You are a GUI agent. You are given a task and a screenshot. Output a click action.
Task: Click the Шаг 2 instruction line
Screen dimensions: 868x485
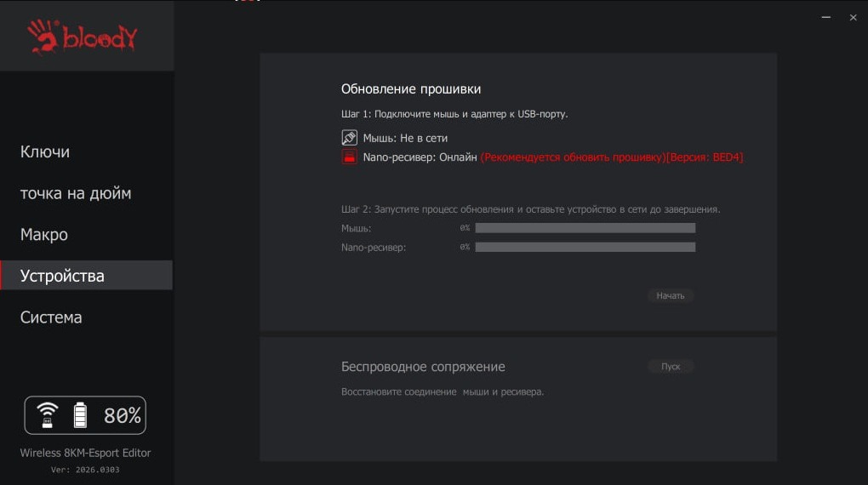tap(530, 209)
